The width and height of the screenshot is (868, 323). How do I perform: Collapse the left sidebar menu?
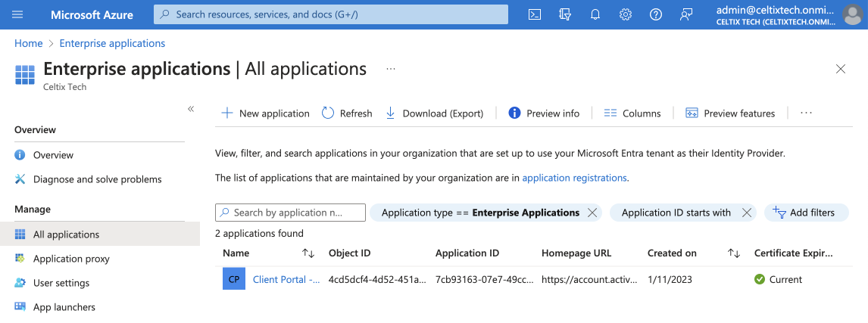point(191,109)
